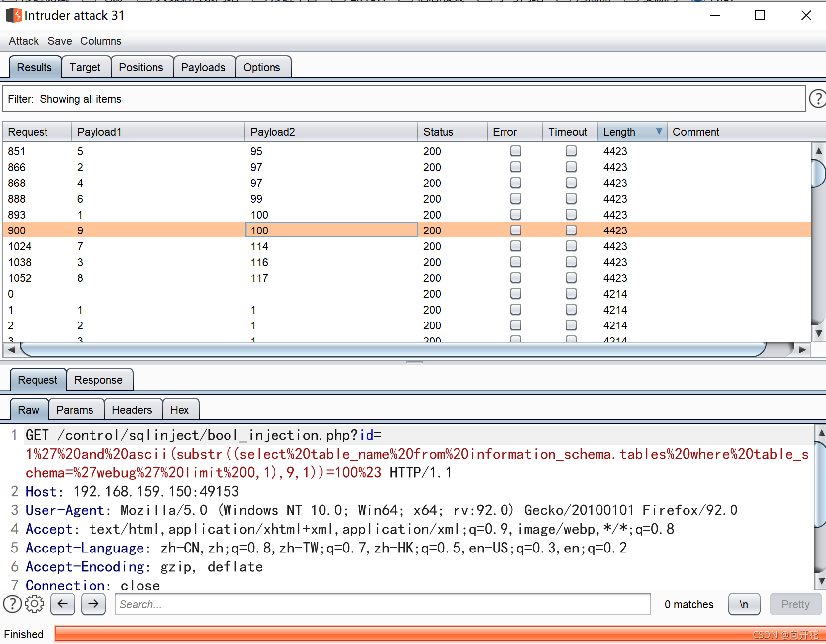Click the results table vertical scrollbar thumb
Viewport: 826px width, 644px height.
click(x=819, y=173)
